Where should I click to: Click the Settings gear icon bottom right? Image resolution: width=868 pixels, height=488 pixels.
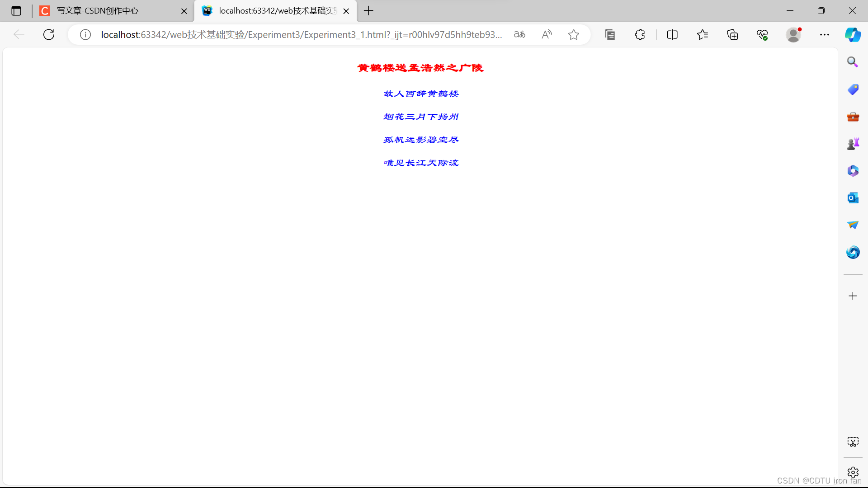point(853,472)
